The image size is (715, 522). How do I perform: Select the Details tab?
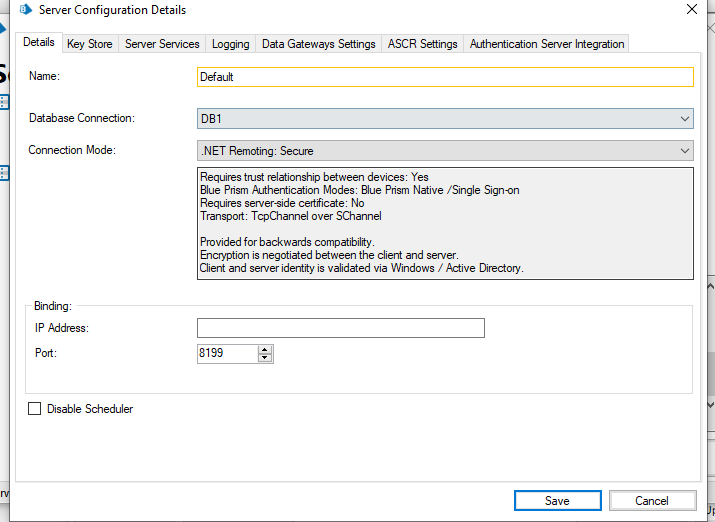tap(38, 43)
